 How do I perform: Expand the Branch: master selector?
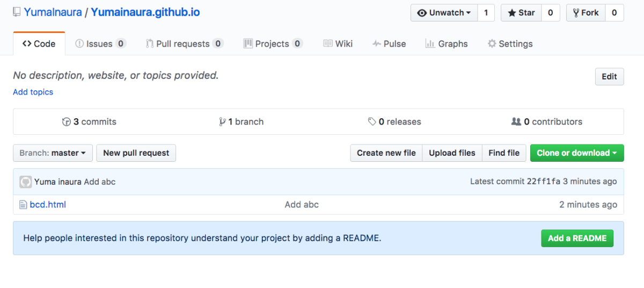click(x=53, y=153)
